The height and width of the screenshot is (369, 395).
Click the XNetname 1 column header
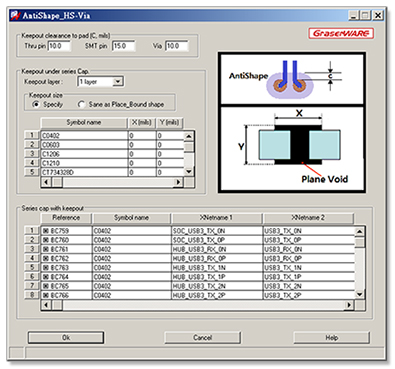pos(216,218)
